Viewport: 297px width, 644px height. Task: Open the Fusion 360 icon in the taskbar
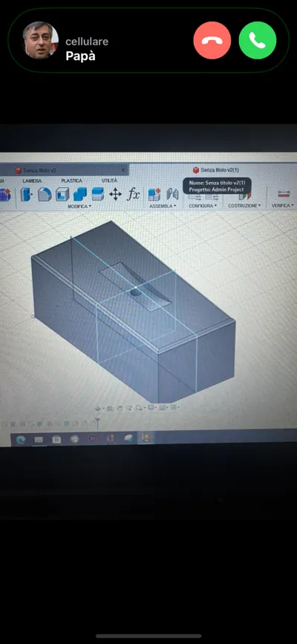pos(146,438)
